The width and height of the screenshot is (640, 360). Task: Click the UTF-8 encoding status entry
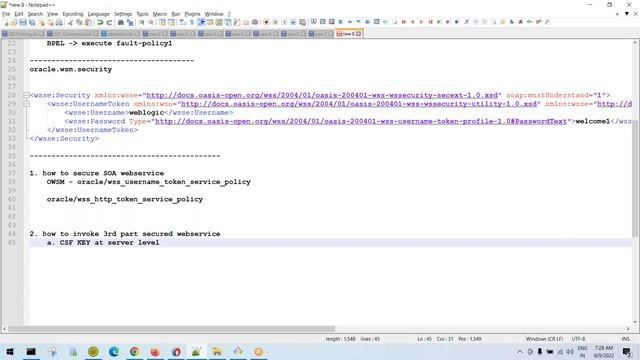coord(578,339)
